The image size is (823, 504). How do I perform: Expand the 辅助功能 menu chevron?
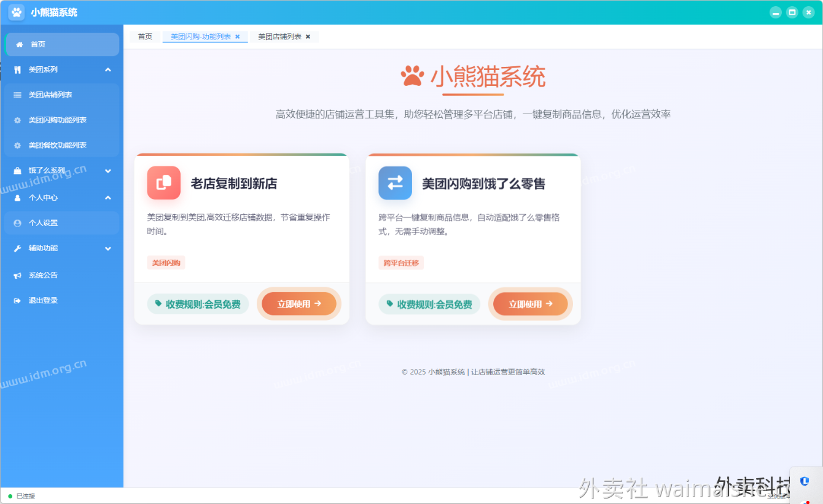pyautogui.click(x=108, y=248)
